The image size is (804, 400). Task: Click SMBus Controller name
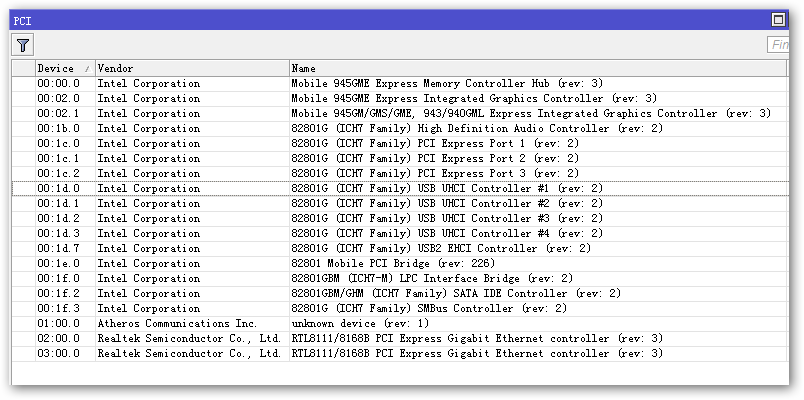[429, 308]
